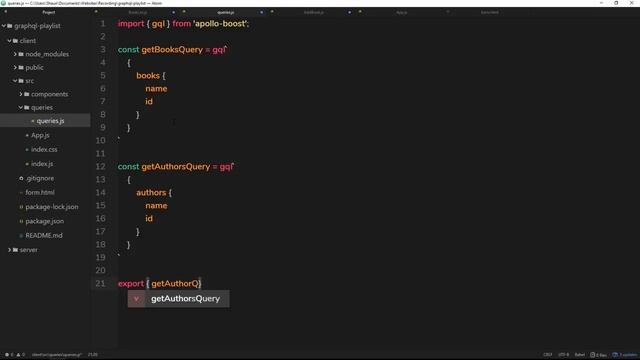The image size is (640, 360).
Task: Click the variable icon in autocomplete popup
Action: click(x=136, y=299)
